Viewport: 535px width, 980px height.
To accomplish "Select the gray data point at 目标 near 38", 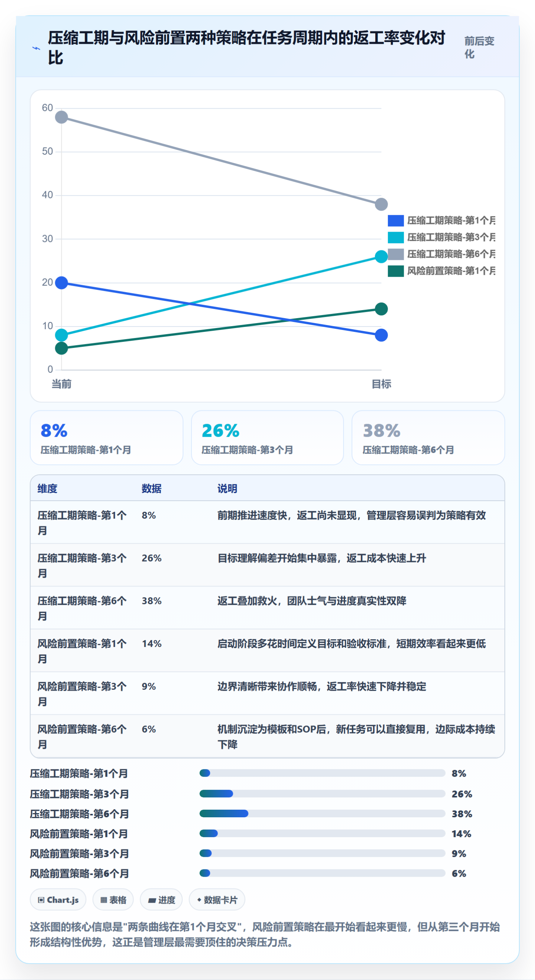I will pyautogui.click(x=381, y=204).
